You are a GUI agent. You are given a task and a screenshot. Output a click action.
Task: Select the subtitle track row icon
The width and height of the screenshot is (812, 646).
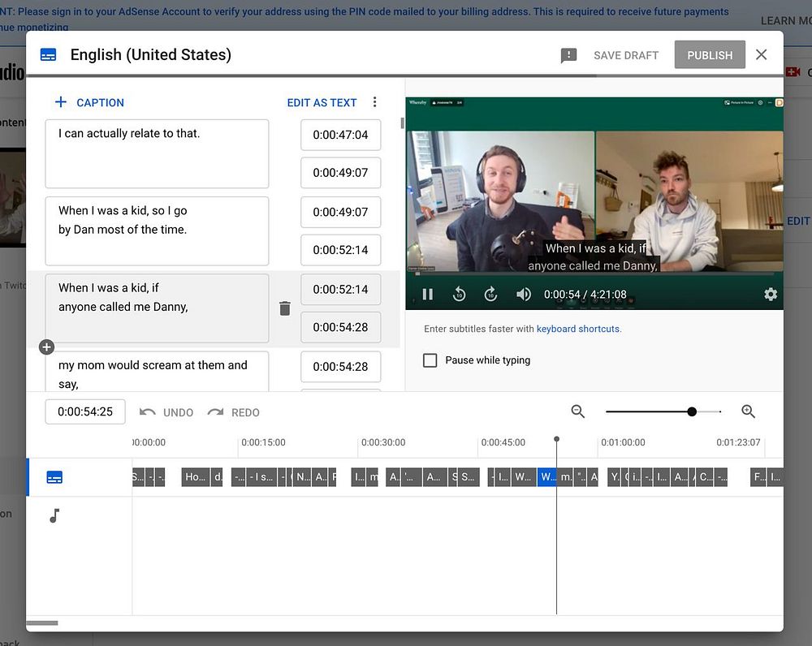pyautogui.click(x=54, y=477)
